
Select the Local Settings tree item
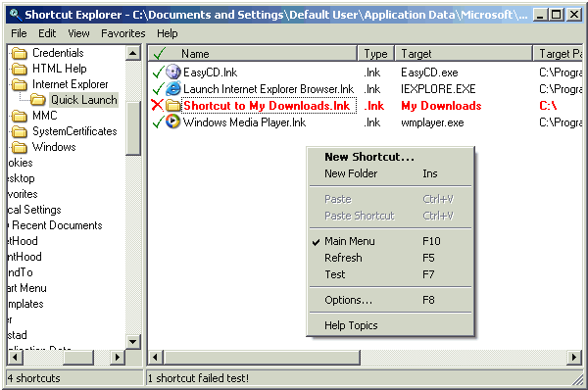click(34, 210)
